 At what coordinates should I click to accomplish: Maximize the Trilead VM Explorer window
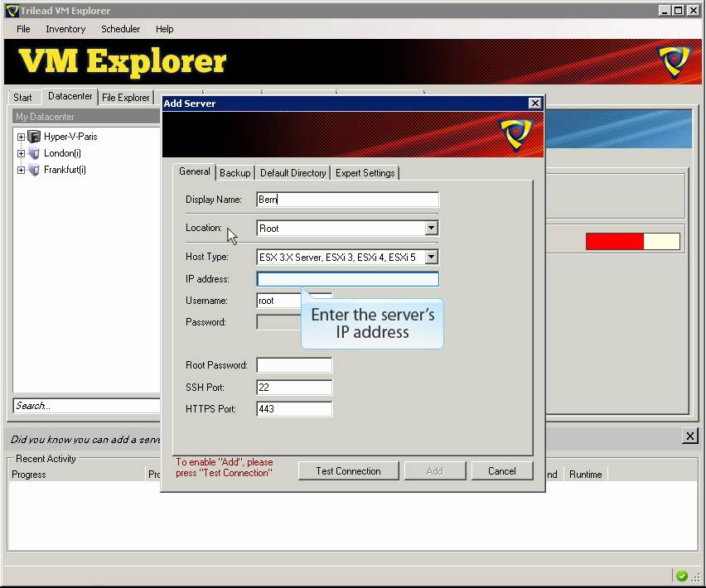[x=678, y=10]
